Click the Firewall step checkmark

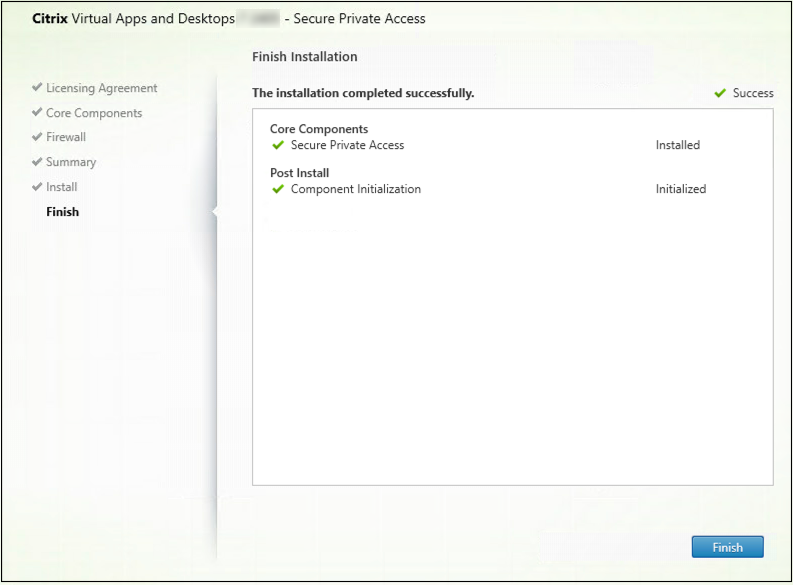click(36, 137)
